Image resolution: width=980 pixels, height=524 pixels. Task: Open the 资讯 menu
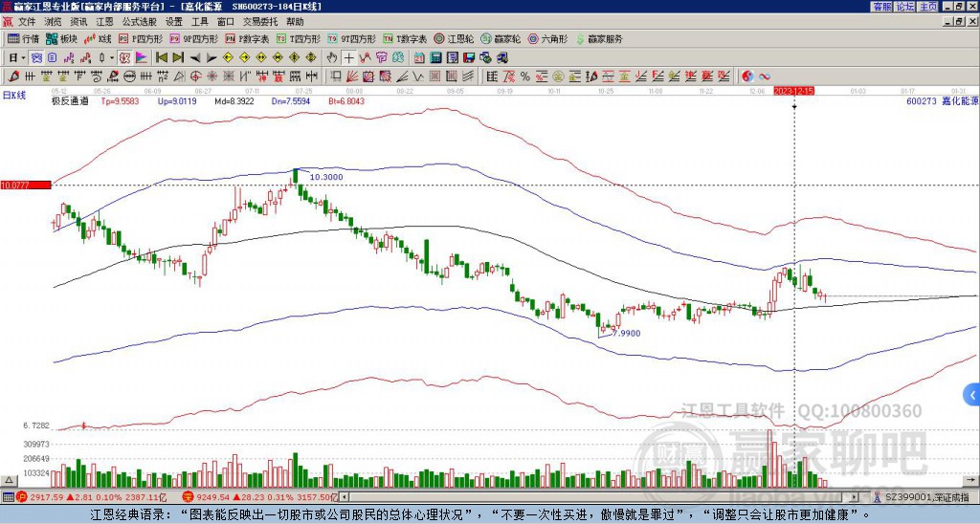pos(78,22)
